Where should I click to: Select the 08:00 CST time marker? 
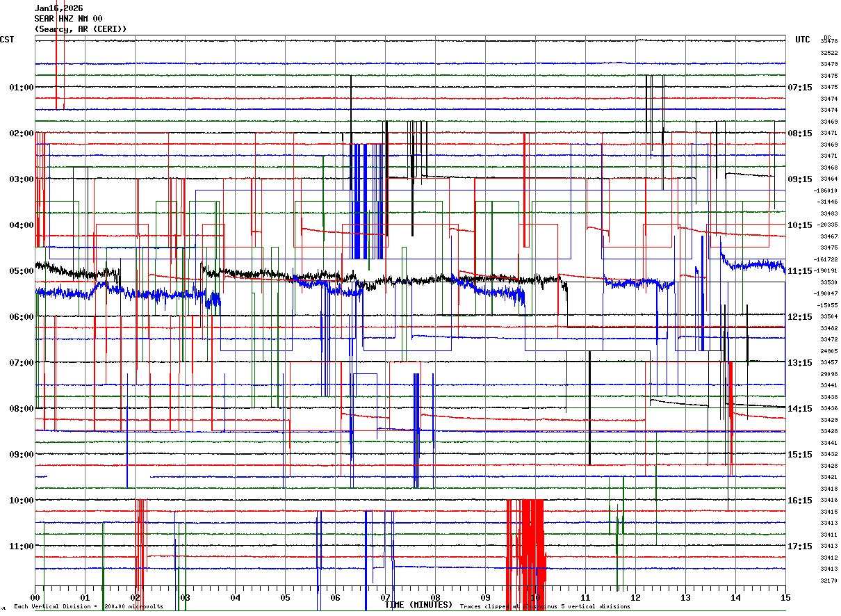[22, 409]
